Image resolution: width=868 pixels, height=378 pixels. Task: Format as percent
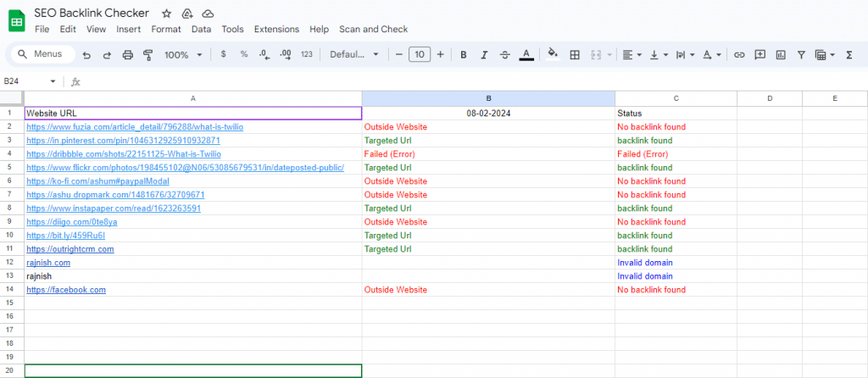pyautogui.click(x=243, y=54)
